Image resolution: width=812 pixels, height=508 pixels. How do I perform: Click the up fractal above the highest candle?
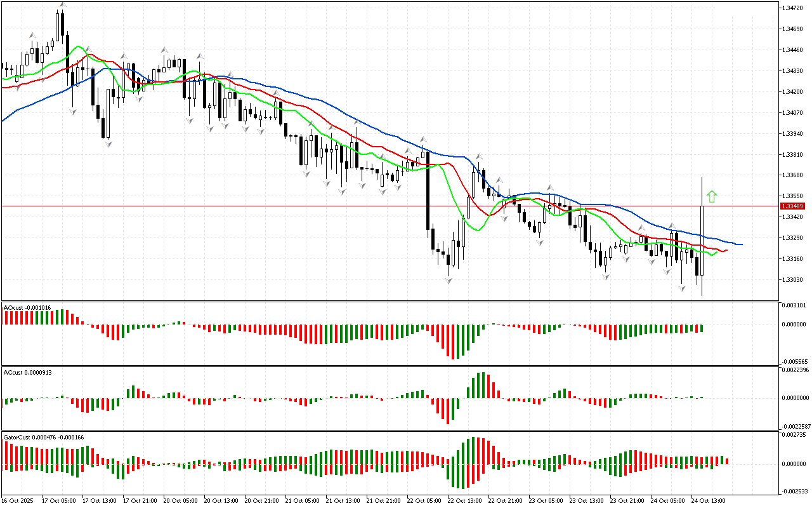(62, 6)
